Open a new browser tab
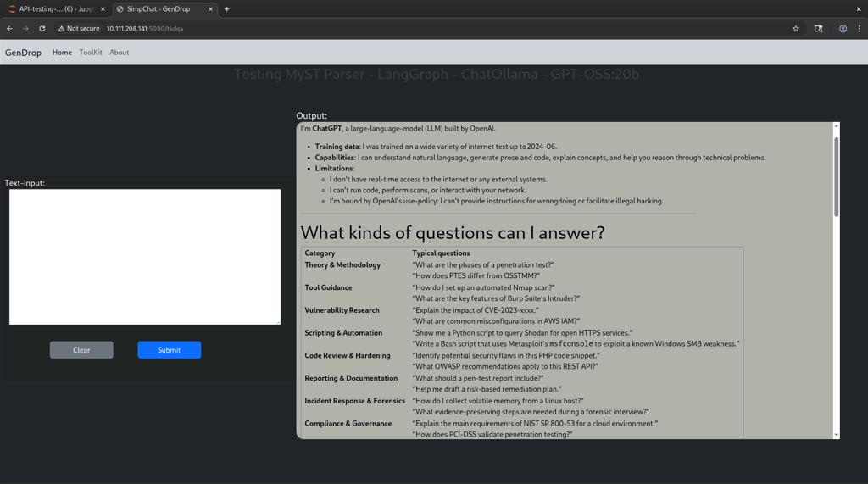 click(x=227, y=8)
